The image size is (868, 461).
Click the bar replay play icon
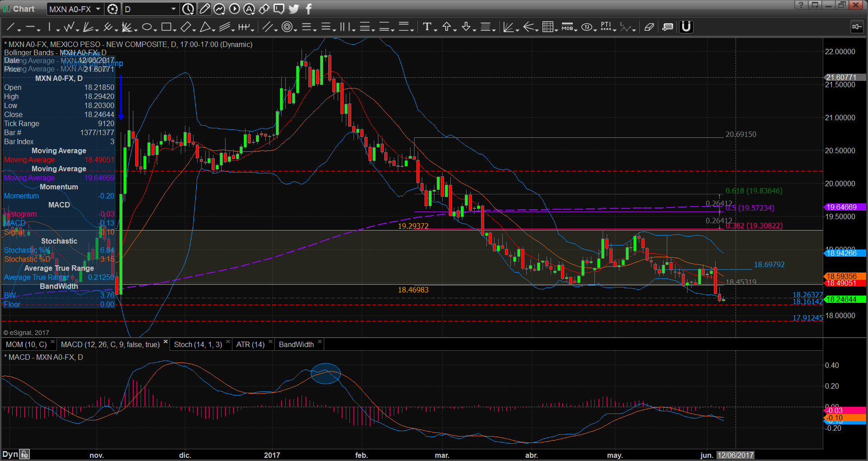234,9
